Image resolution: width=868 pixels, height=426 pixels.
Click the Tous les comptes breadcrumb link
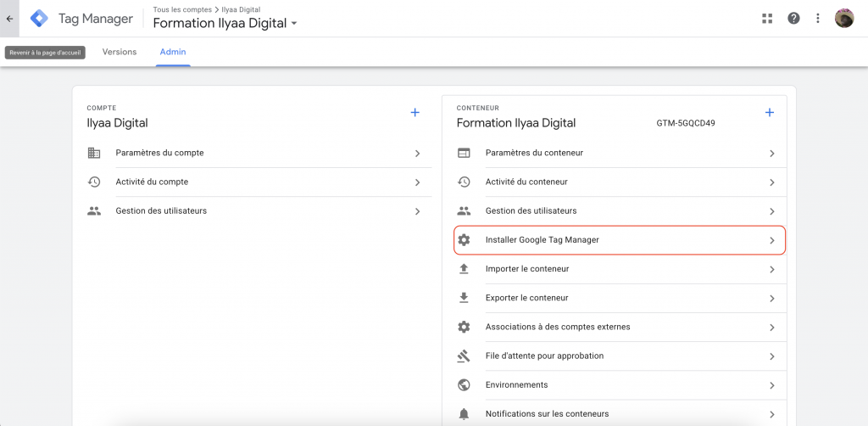(182, 9)
